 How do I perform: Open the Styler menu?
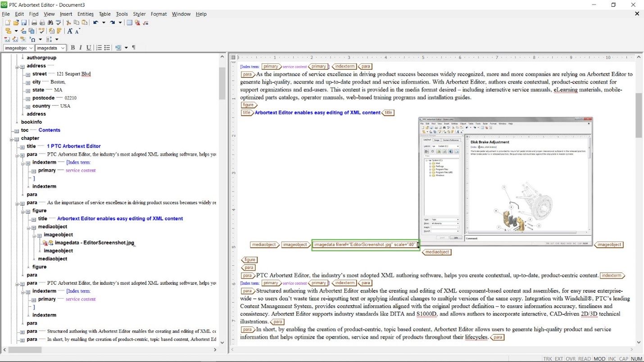(139, 14)
